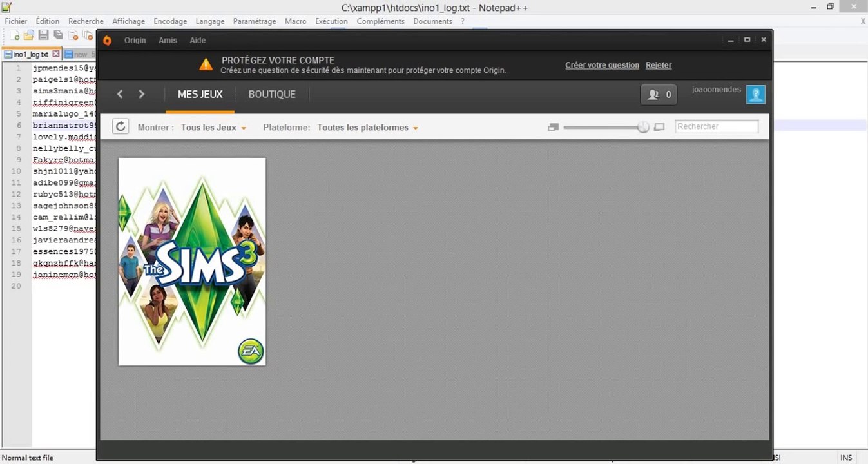The height and width of the screenshot is (464, 868).
Task: Minimize the Notepad++ window
Action: coord(813,6)
